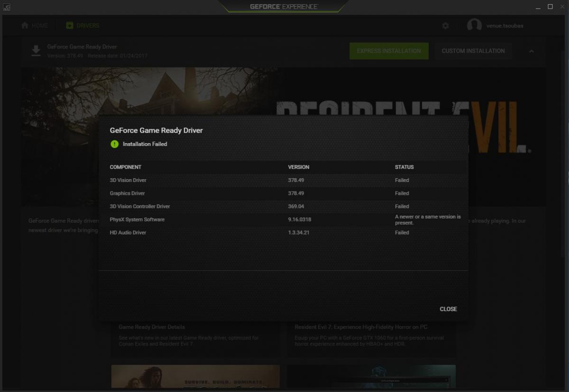Viewport: 569px width, 392px height.
Task: Select PhysX System Software row
Action: tap(283, 219)
